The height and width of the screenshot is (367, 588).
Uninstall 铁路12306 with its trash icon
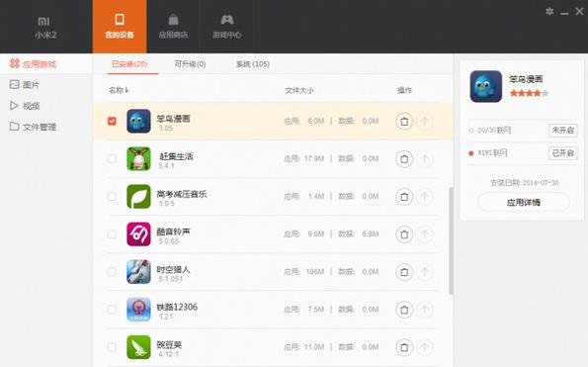point(404,310)
